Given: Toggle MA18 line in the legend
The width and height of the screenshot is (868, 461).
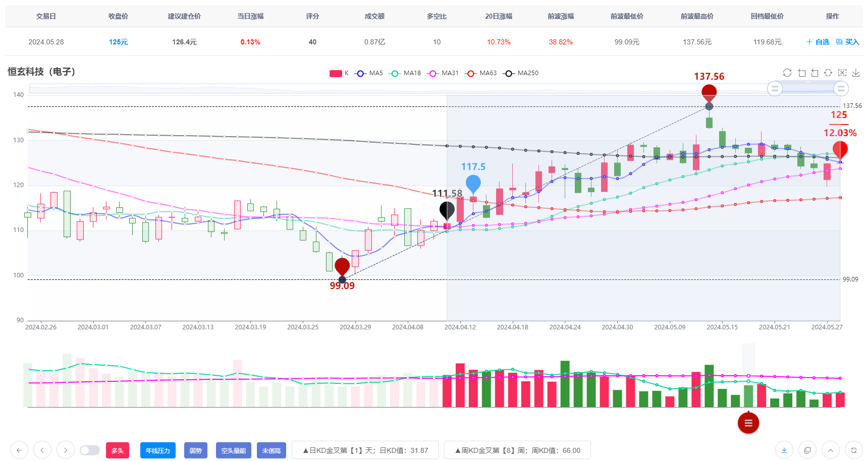Looking at the screenshot, I should pyautogui.click(x=405, y=73).
